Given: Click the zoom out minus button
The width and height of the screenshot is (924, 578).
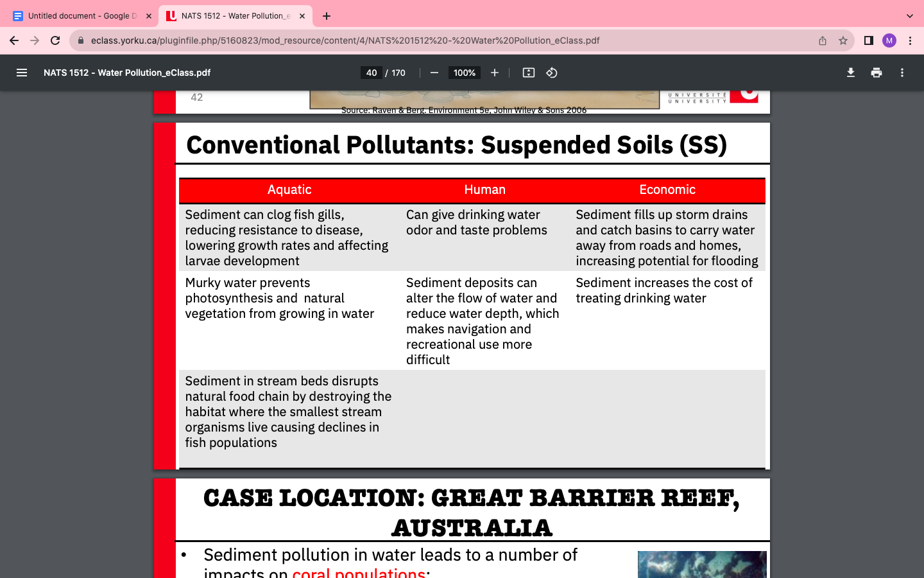Looking at the screenshot, I should click(x=434, y=73).
